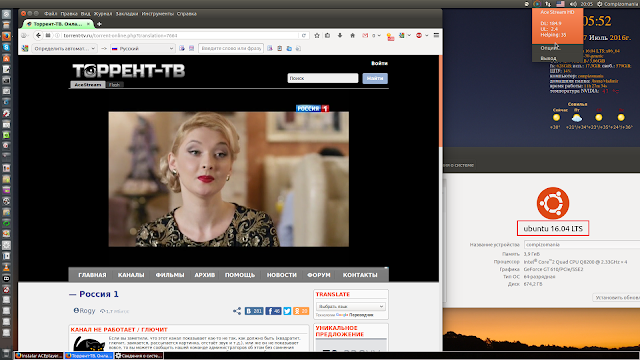
Task: Open the sound volume indicator
Action: point(573,4)
